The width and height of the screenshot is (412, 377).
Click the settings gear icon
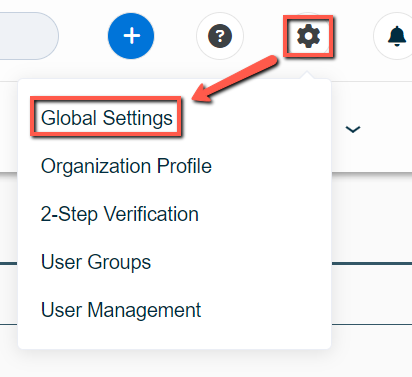(x=308, y=36)
